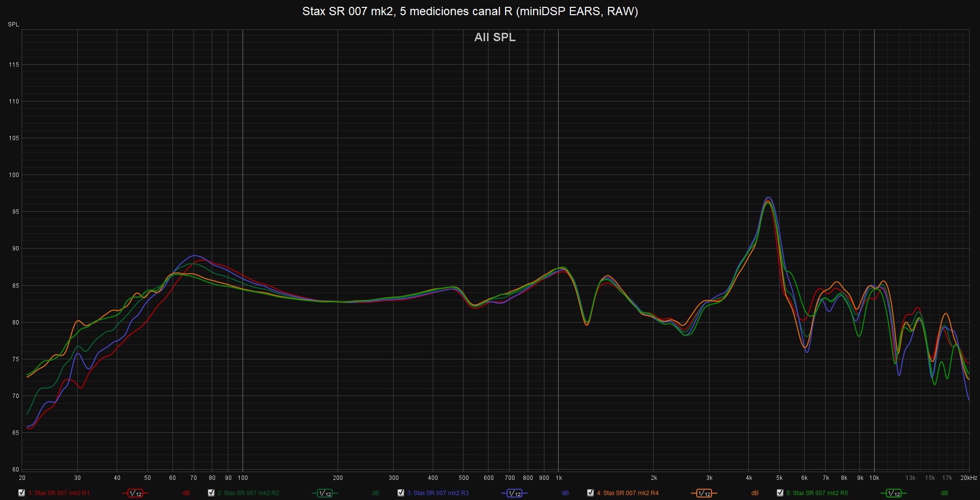The height and width of the screenshot is (500, 980).
Task: Pick the legend label '5: Stax SR 007 mk2 R5'
Action: point(817,493)
